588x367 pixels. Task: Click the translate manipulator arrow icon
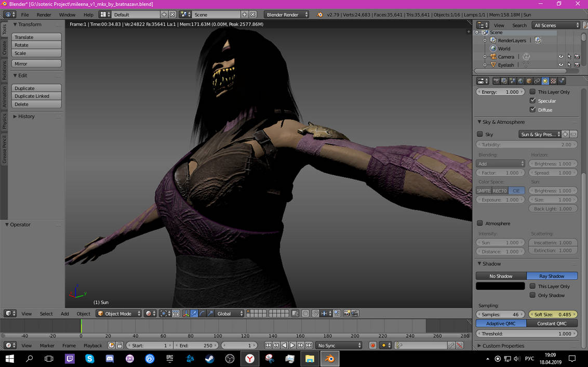(194, 313)
